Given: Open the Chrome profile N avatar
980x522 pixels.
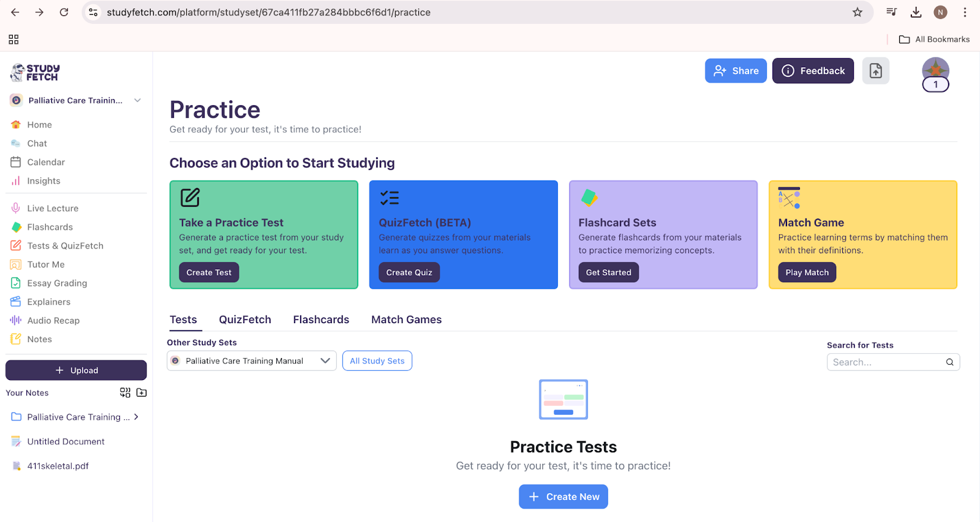Looking at the screenshot, I should point(940,12).
